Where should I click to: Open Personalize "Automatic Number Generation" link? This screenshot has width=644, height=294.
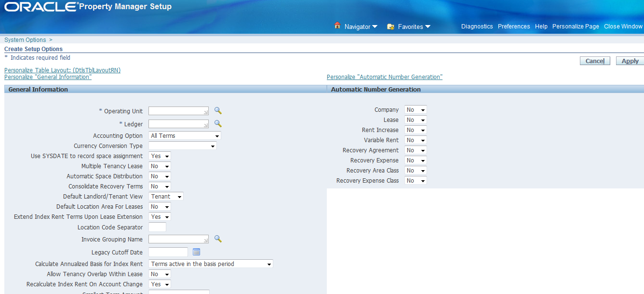coord(384,77)
